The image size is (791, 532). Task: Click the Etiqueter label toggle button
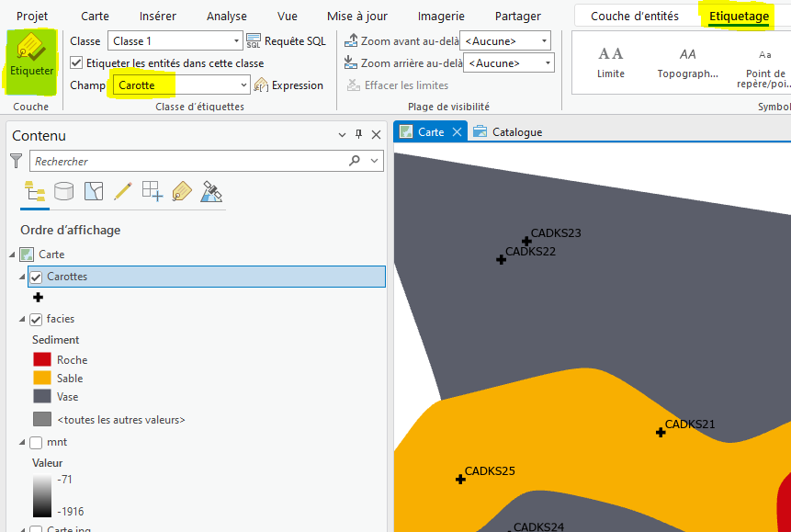pos(31,59)
